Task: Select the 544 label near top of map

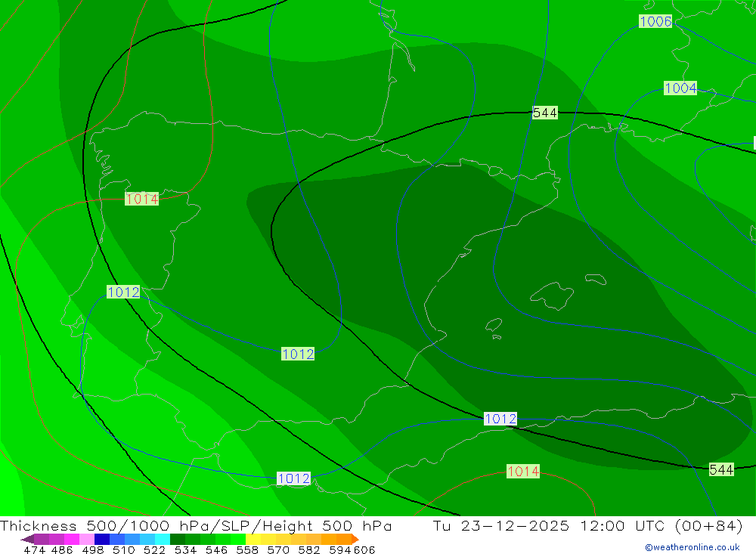Action: (545, 113)
